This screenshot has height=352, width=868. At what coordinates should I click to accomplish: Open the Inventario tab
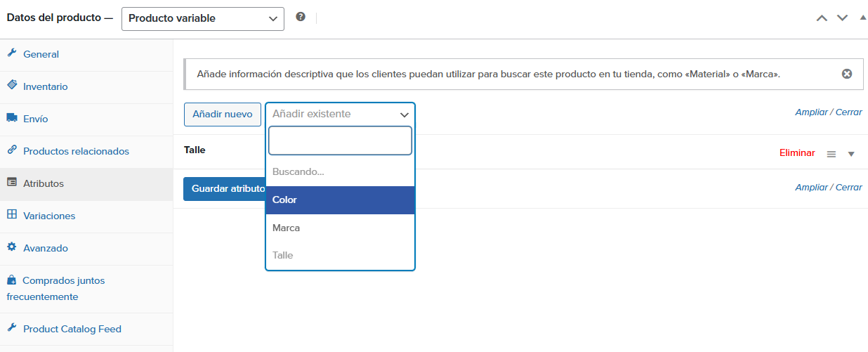86,86
